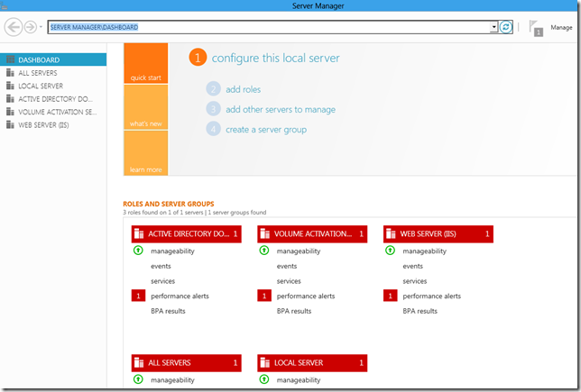Refresh the dashboard with the refresh icon
This screenshot has width=581, height=392.
click(x=506, y=27)
